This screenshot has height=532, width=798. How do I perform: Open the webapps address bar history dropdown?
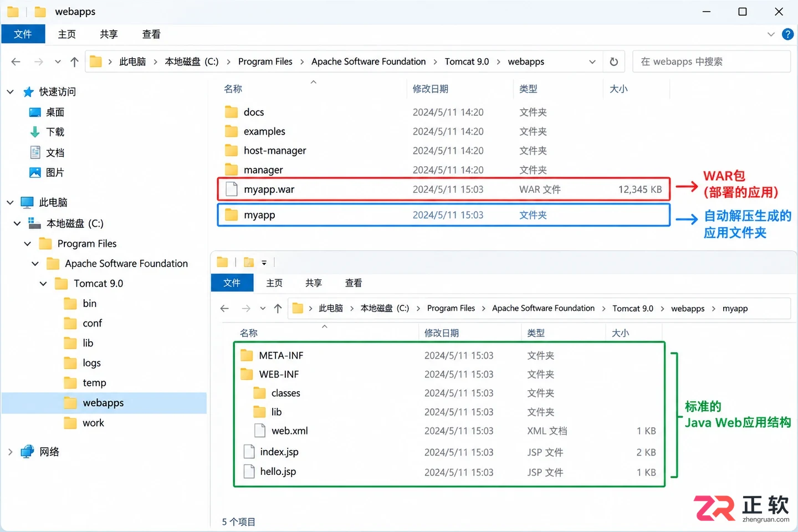tap(592, 62)
